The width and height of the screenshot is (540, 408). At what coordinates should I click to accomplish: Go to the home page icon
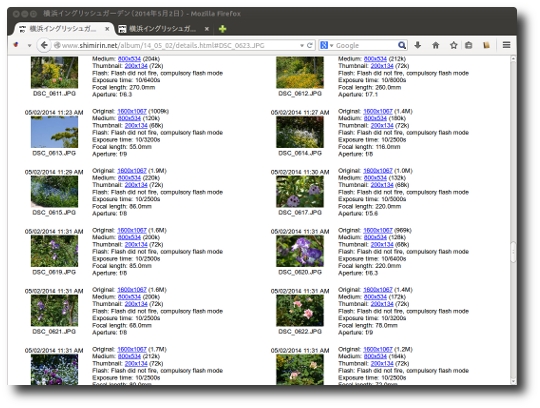436,45
